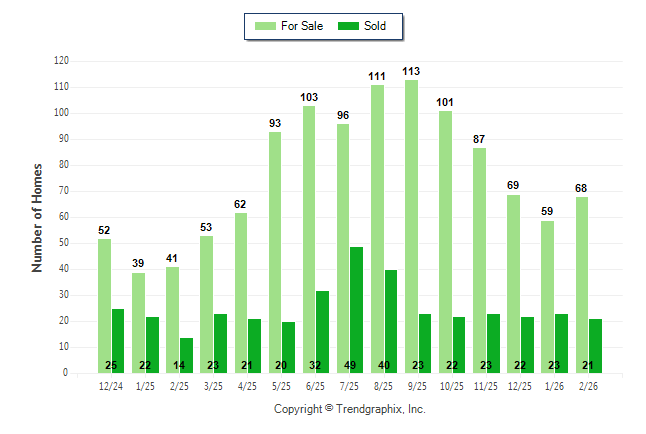
Task: Select the 10/25 For Sale bar labeled 101
Action: click(x=445, y=242)
